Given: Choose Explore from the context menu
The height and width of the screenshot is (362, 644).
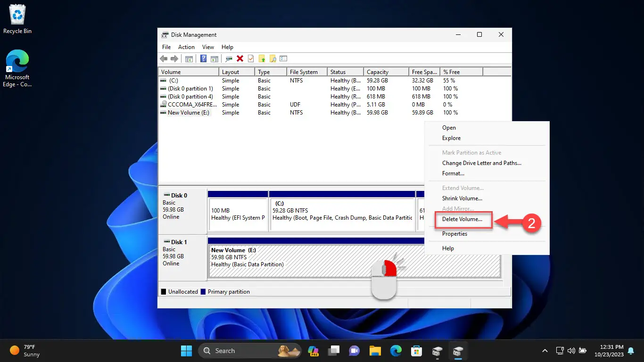Looking at the screenshot, I should click(x=487, y=138).
